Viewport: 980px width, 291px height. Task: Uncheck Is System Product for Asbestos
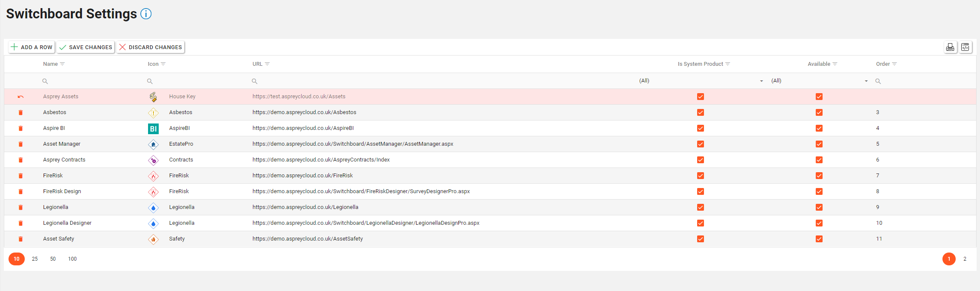700,113
